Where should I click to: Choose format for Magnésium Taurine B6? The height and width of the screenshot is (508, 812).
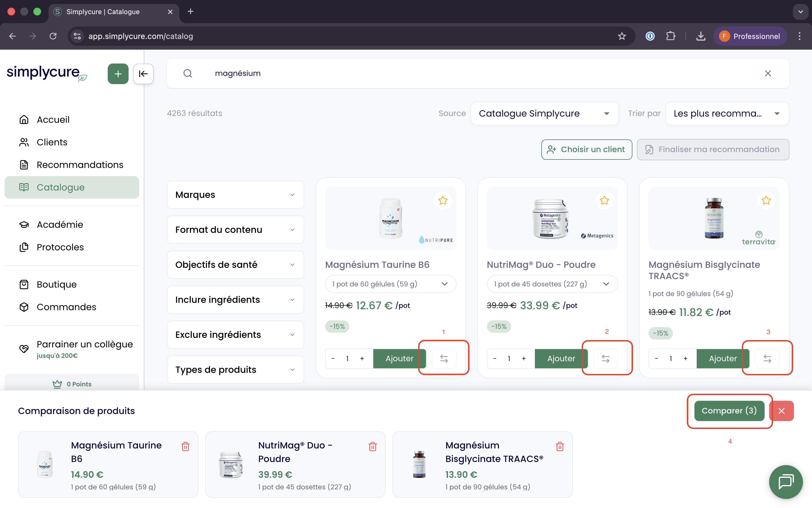click(x=390, y=284)
